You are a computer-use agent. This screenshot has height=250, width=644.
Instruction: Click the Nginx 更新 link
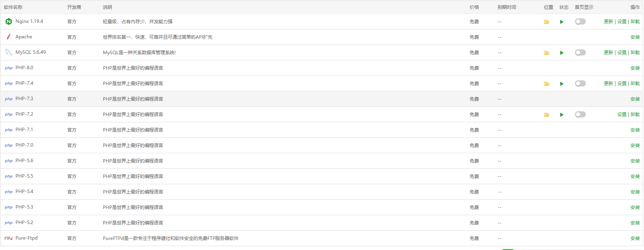608,22
